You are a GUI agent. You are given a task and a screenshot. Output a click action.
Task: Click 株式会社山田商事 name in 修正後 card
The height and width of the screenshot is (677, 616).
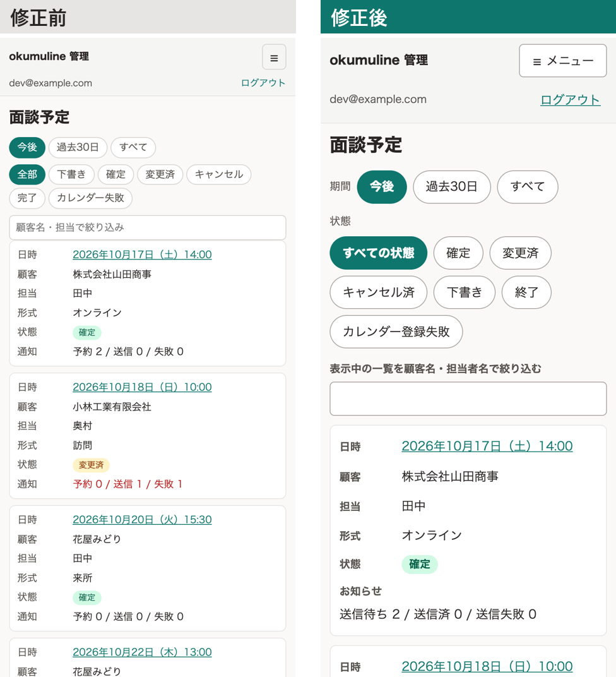[x=450, y=476]
